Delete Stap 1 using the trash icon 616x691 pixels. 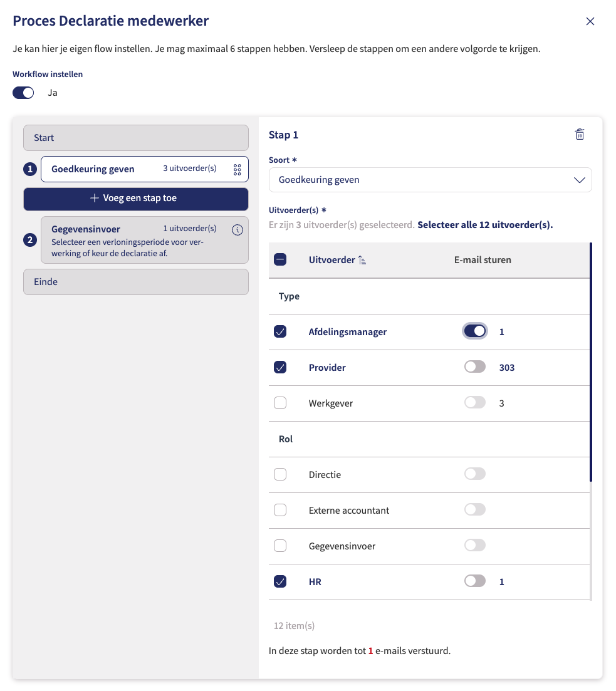580,134
